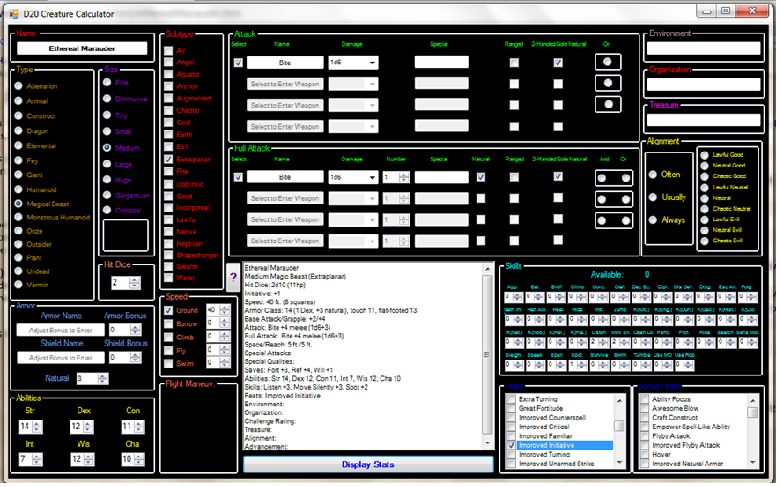This screenshot has width=780, height=487.
Task: Click the Display Stats button
Action: (370, 464)
